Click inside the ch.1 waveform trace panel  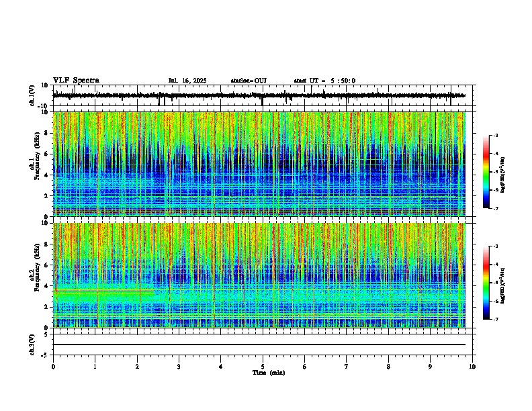click(263, 95)
